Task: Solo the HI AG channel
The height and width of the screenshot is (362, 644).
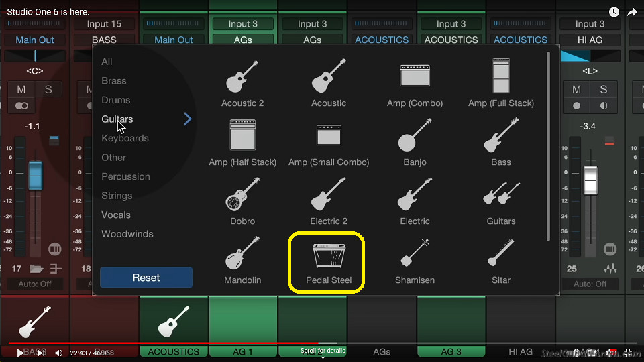Action: click(x=603, y=89)
